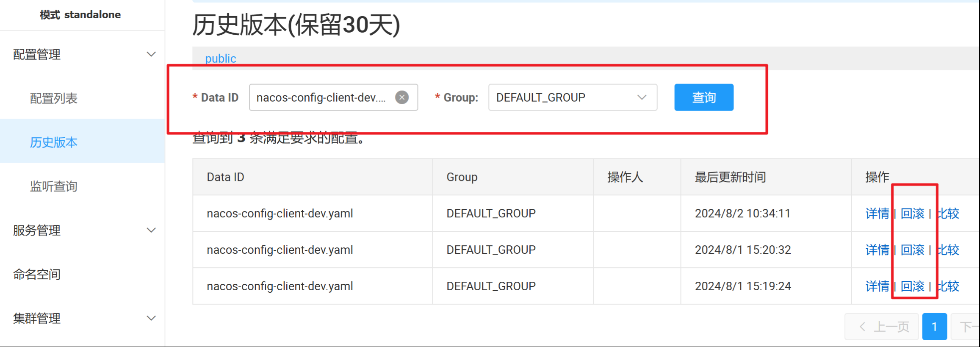Screen dimensions: 980x347
Task: Open 命名空间 in the sidebar
Action: [37, 274]
